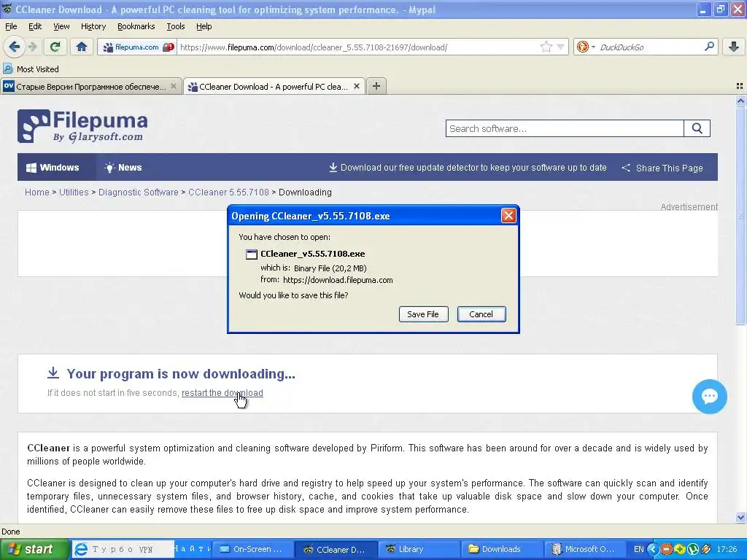Open a new tab with plus button
Viewport: 747px width, 560px height.
(x=376, y=86)
